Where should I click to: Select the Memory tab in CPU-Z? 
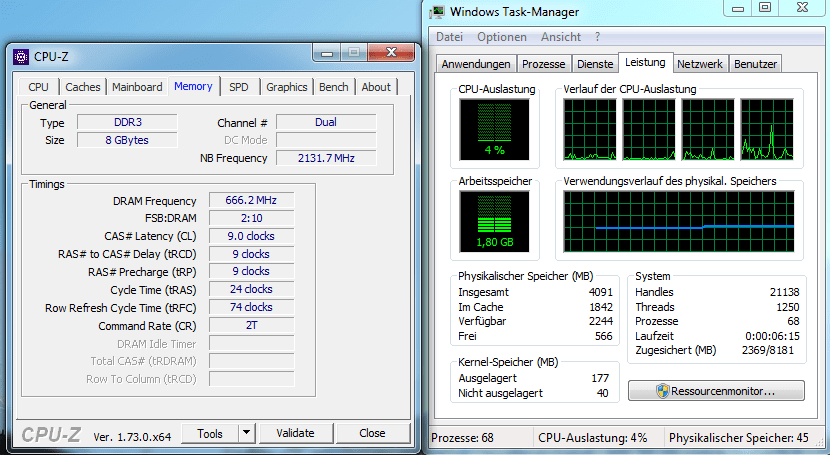pyautogui.click(x=193, y=86)
